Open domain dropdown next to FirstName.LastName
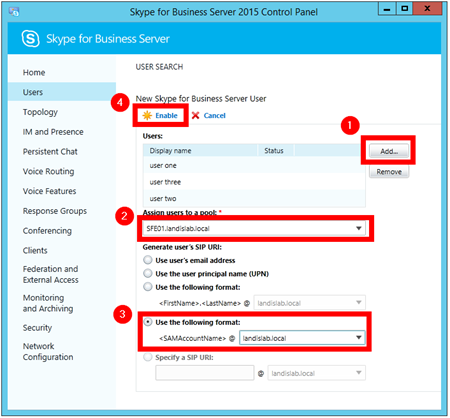 click(x=310, y=303)
